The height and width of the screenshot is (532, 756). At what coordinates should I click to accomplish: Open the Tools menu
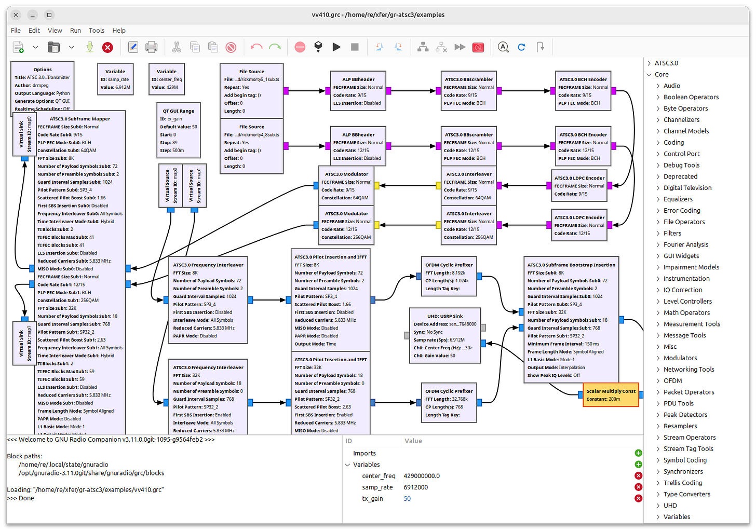coord(97,30)
